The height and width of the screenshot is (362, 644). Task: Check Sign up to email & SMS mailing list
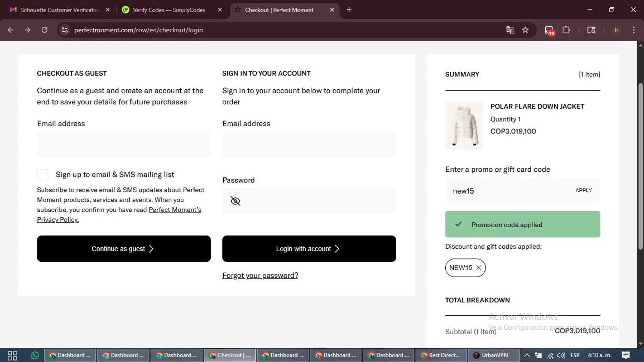(x=43, y=174)
